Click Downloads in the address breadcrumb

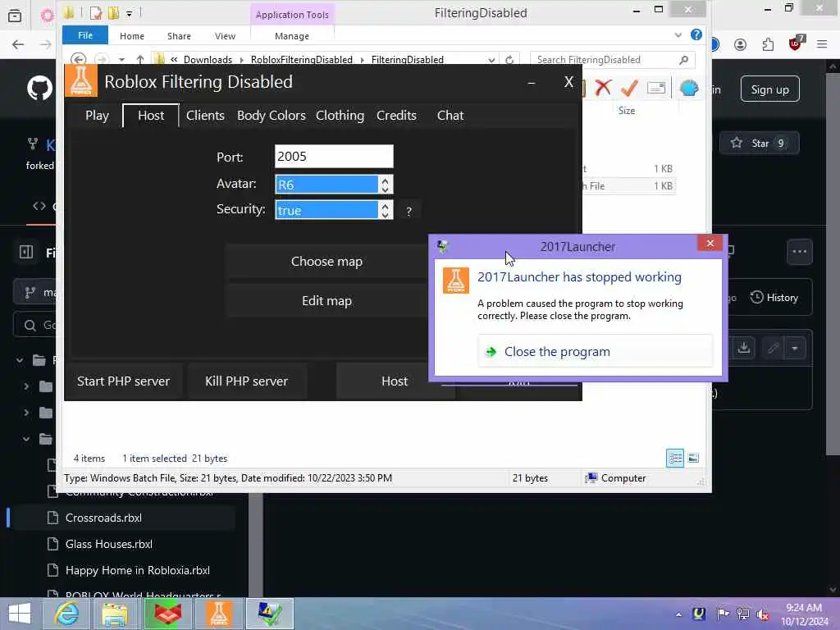[208, 59]
